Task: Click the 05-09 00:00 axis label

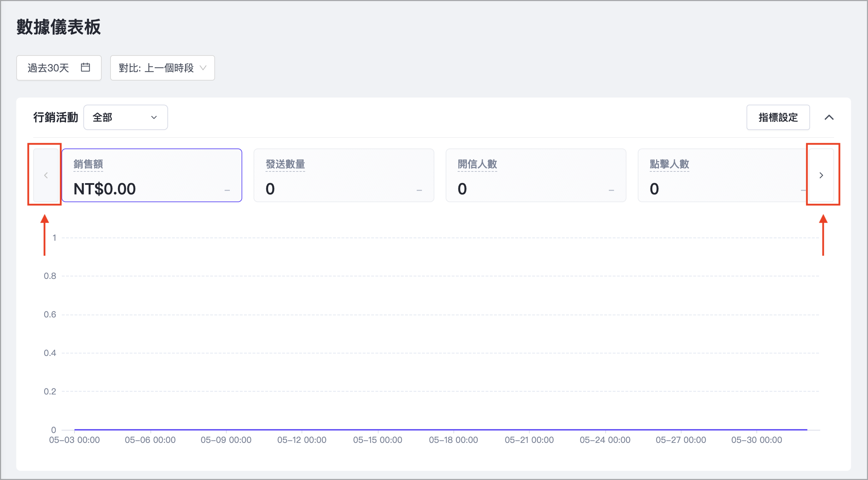Action: coord(226,440)
